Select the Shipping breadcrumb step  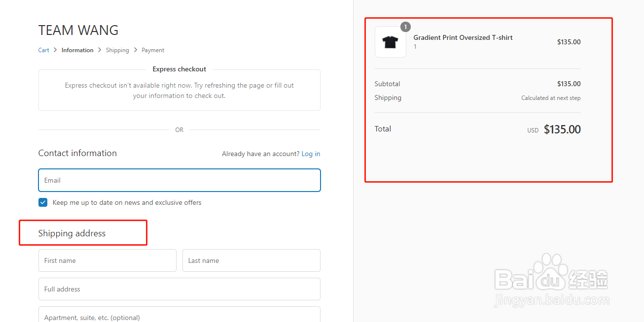click(x=117, y=50)
